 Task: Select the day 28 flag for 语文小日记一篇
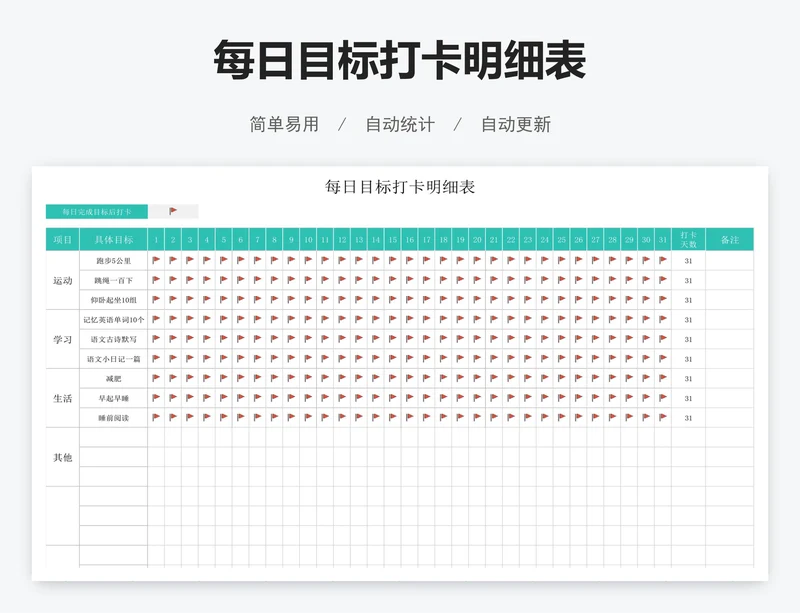coord(612,358)
